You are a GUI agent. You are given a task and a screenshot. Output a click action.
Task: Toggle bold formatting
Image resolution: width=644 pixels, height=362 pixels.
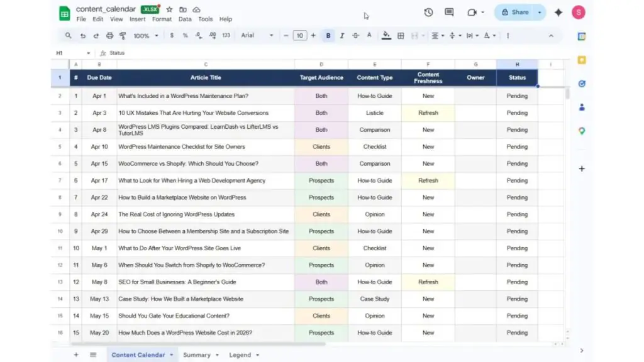328,36
